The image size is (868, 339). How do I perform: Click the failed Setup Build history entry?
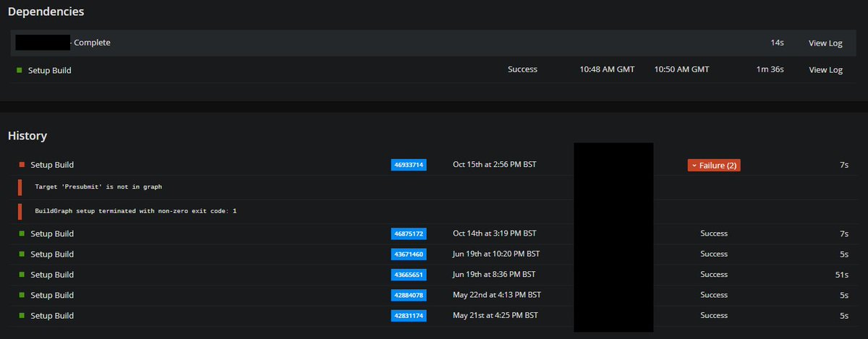click(52, 165)
